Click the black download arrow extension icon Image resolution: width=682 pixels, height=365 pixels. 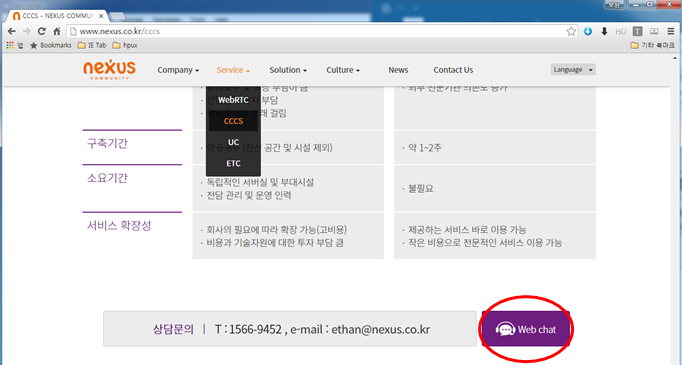click(x=604, y=31)
